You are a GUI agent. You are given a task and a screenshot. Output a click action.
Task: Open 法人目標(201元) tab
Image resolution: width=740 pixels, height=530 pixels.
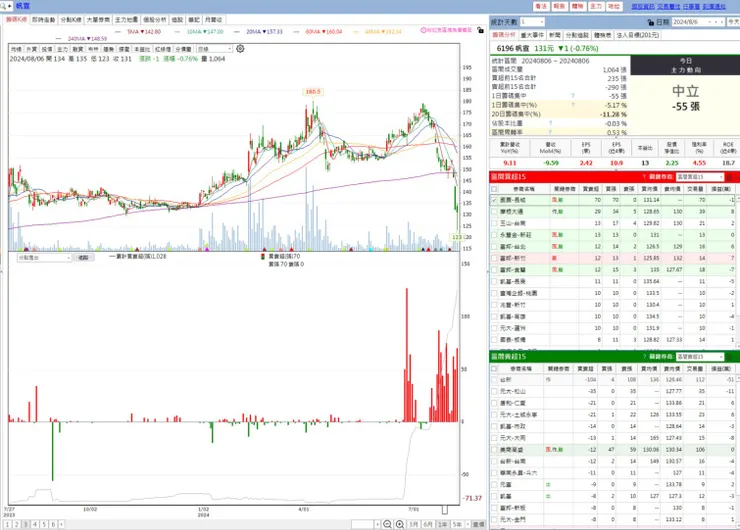pos(637,35)
